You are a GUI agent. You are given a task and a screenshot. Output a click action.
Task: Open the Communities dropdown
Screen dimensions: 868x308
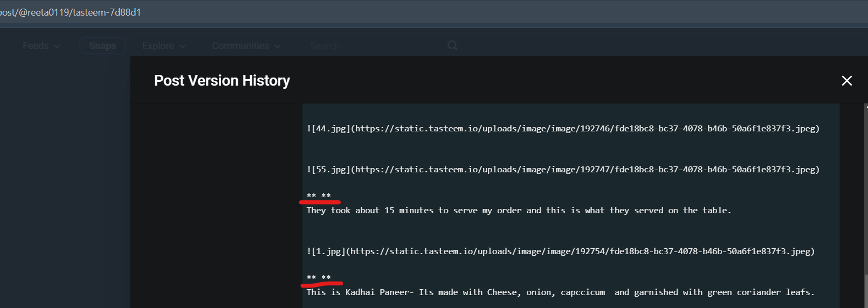click(246, 46)
